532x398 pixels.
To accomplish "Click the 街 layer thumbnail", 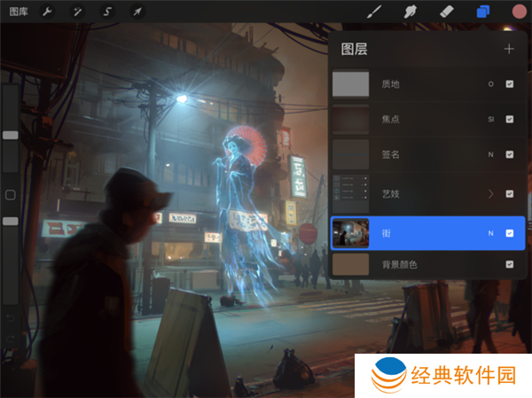I will pos(350,233).
